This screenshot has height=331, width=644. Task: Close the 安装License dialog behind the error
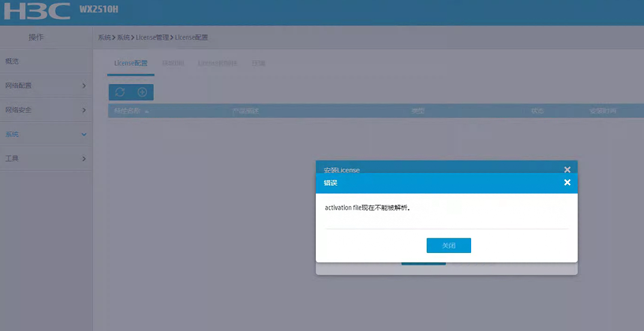click(x=567, y=169)
